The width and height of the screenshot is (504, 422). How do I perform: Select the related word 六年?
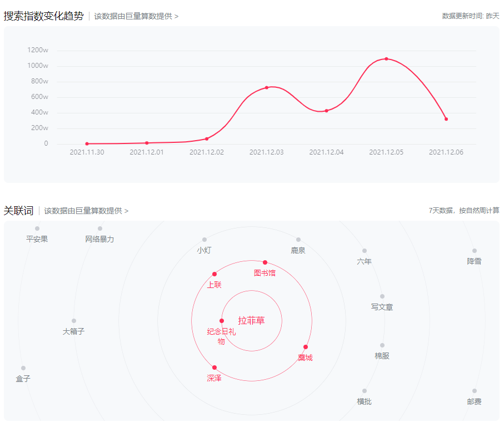click(x=364, y=261)
